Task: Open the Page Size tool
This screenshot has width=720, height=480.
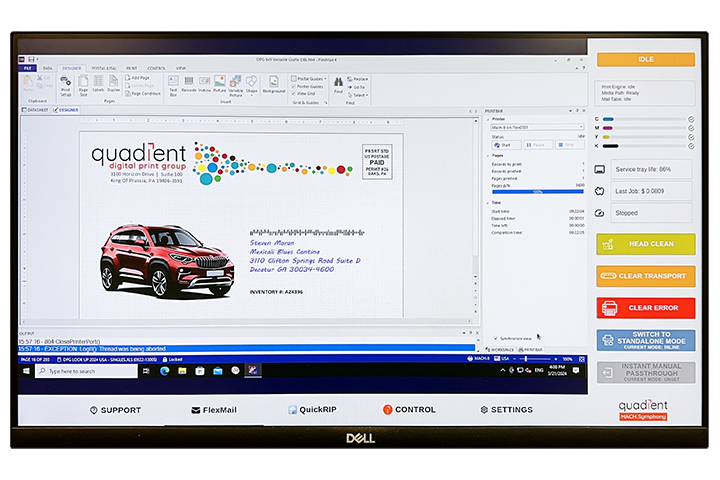Action: [83, 85]
